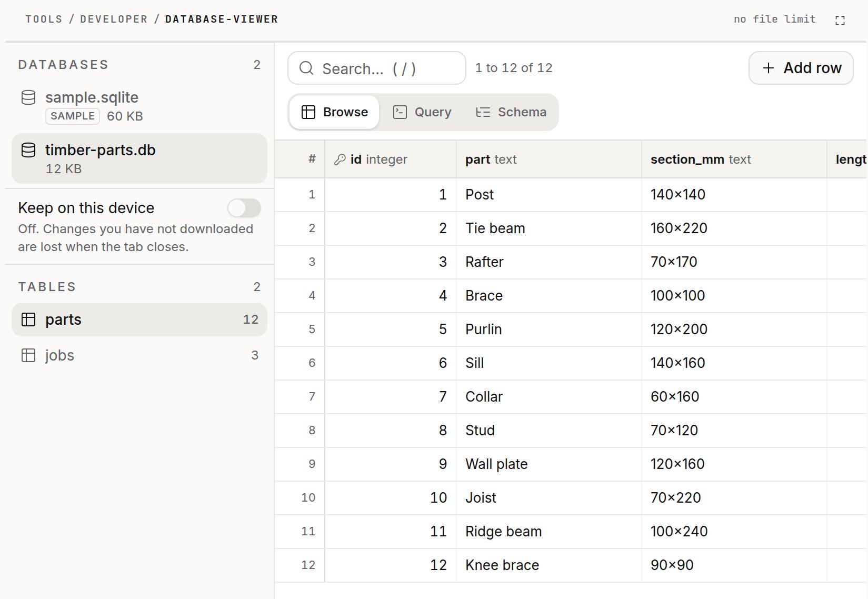This screenshot has height=599, width=868.
Task: Select the sample.sqlite database
Action: (139, 106)
